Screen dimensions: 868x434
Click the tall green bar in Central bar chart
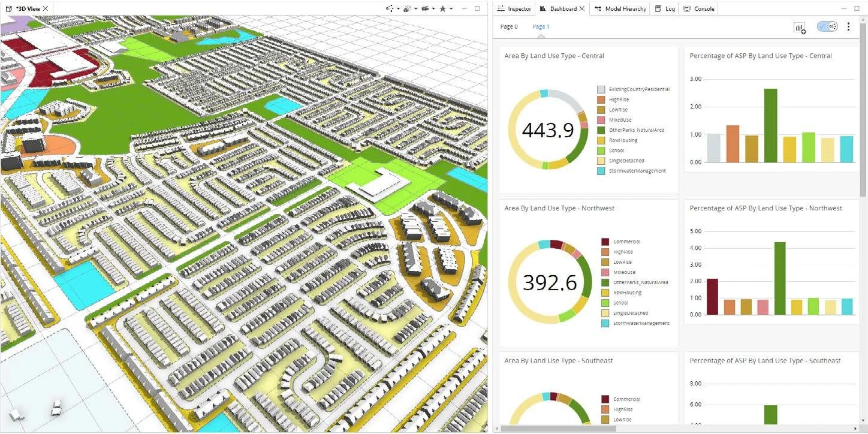click(x=770, y=125)
